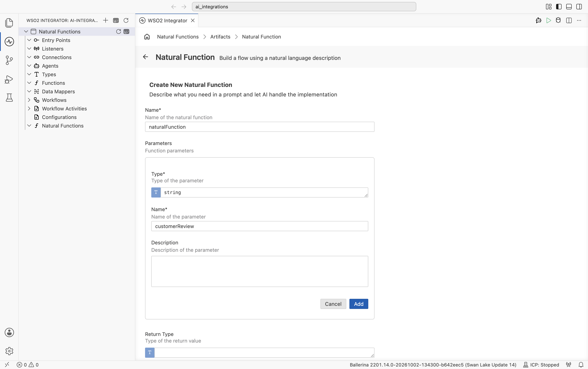
Task: Toggle the bottom panel
Action: pyautogui.click(x=569, y=7)
